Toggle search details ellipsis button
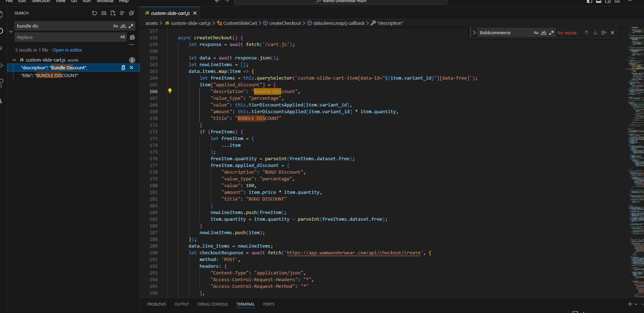The width and height of the screenshot is (644, 313). point(132,45)
